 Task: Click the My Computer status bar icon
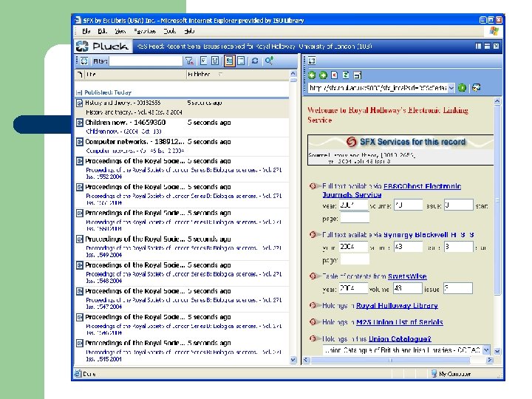(x=434, y=374)
